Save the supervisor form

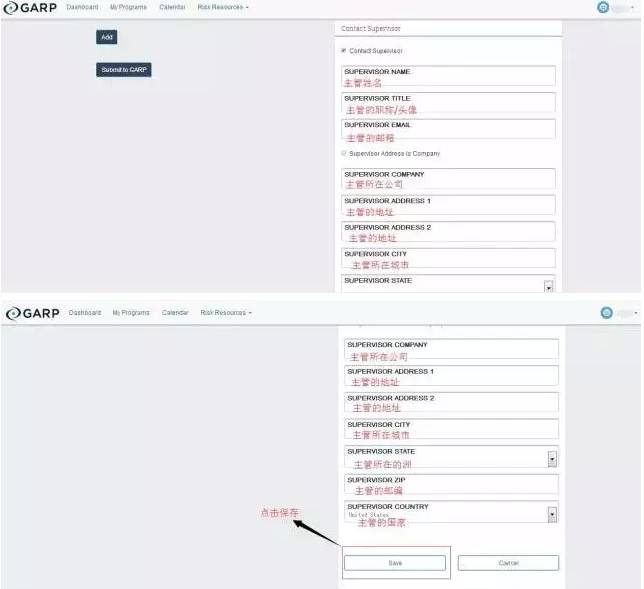coord(395,563)
